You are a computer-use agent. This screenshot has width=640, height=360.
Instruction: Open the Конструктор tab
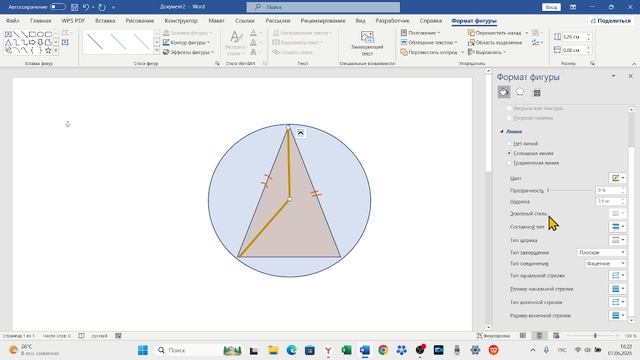[181, 20]
